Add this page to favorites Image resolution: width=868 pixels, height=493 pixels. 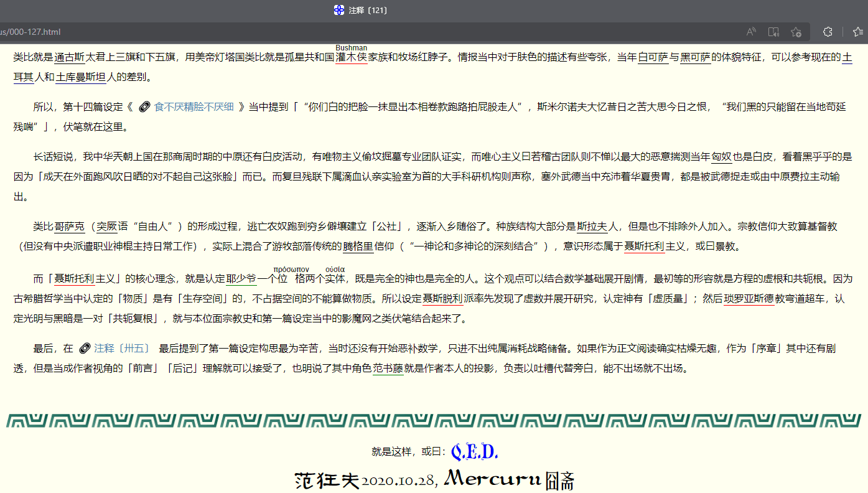pos(796,32)
